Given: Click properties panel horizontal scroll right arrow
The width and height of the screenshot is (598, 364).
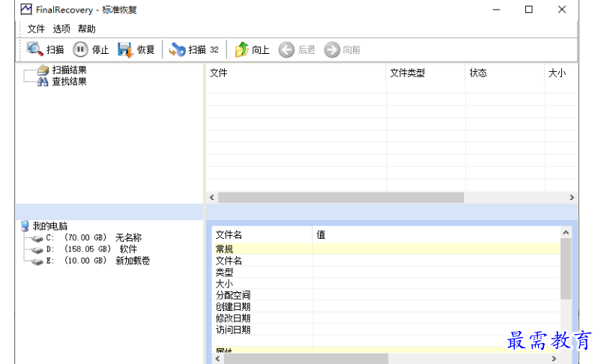Looking at the screenshot, I should point(554,359).
